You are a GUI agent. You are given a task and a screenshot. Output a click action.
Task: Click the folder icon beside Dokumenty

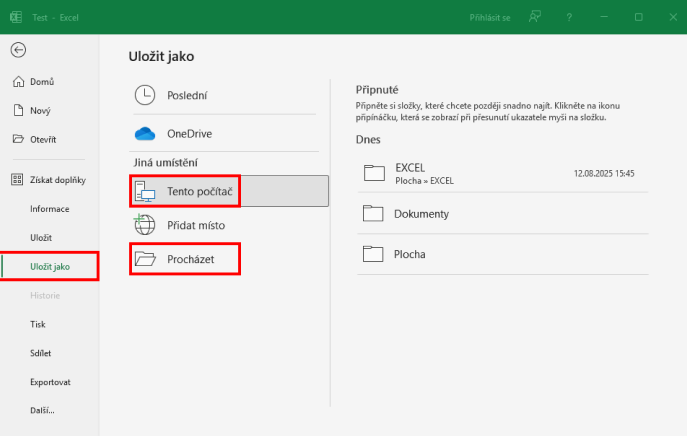373,214
